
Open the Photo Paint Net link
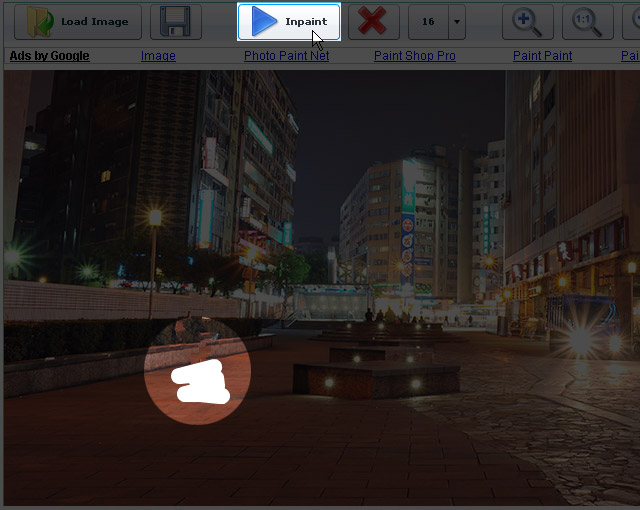287,56
